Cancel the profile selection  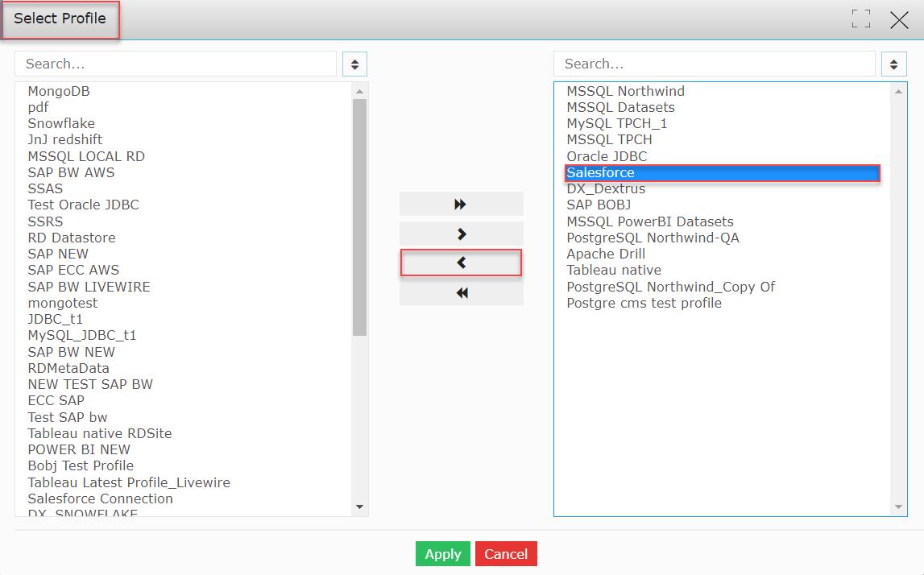point(506,554)
